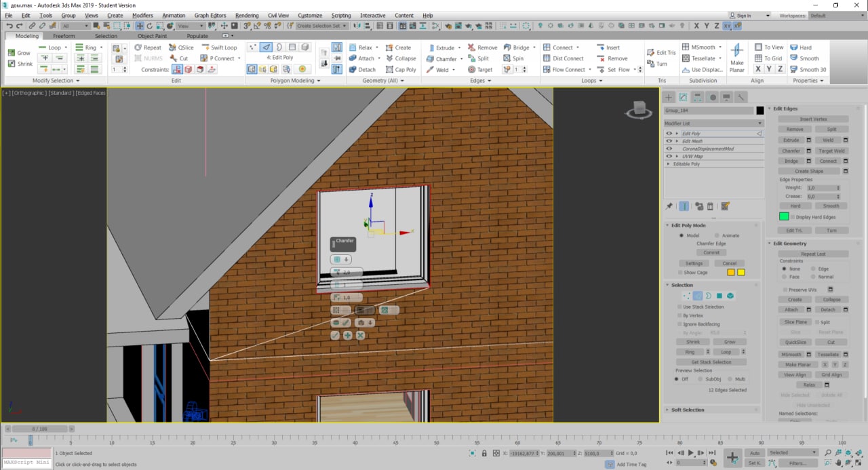Viewport: 868px width, 470px height.
Task: Switch to the Populate ribbon tab
Action: 197,36
